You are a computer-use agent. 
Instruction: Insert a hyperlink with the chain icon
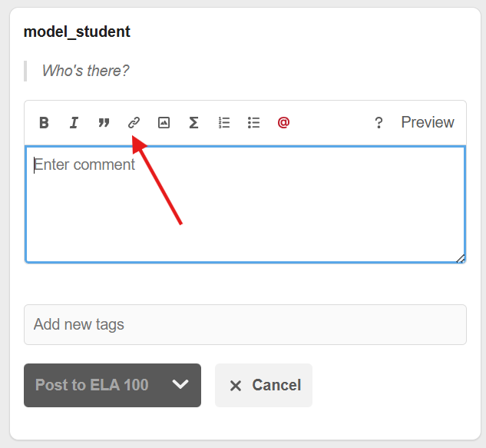(x=134, y=122)
